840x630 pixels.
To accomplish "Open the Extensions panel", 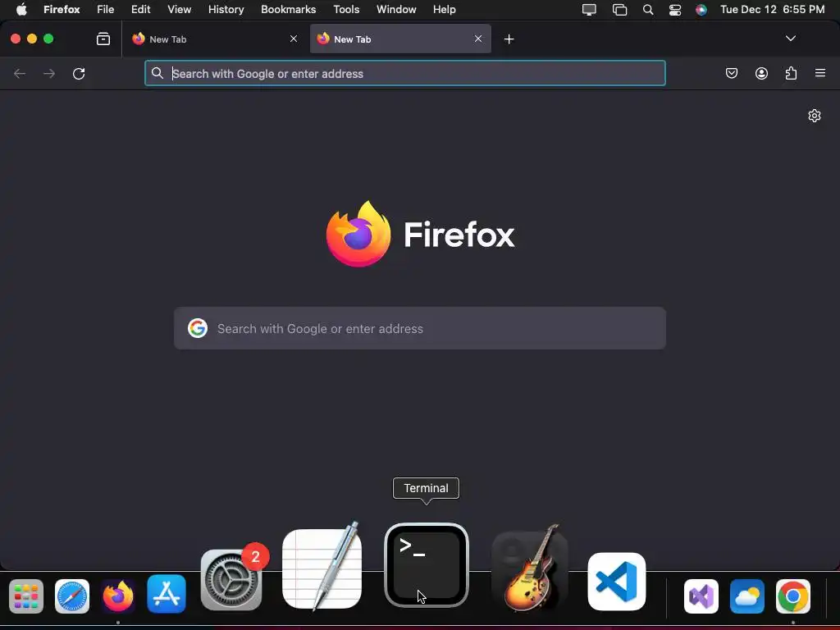I will pos(791,73).
